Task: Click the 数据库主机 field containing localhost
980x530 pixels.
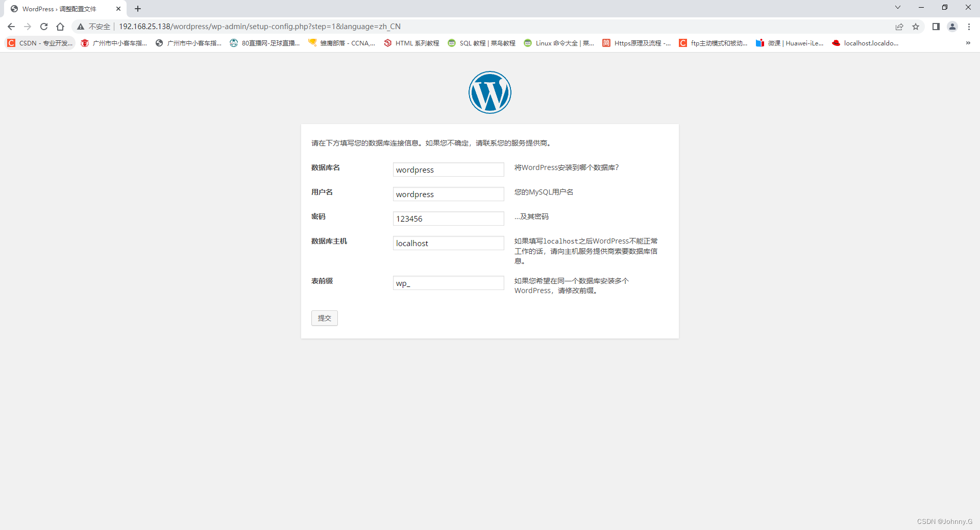Action: pyautogui.click(x=448, y=243)
